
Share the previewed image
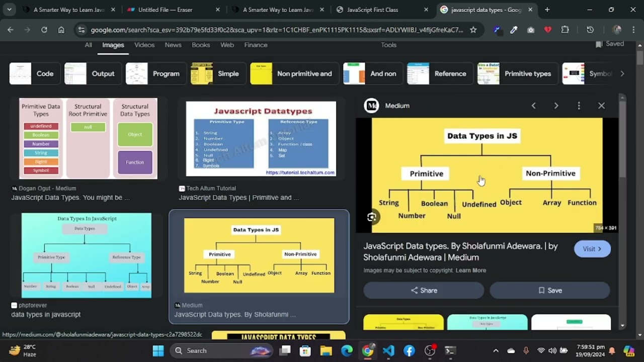pos(424,290)
